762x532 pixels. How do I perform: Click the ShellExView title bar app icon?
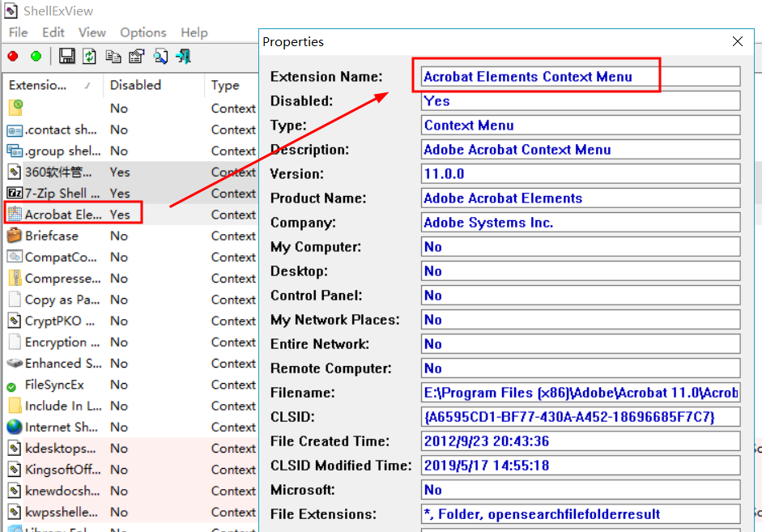click(x=11, y=11)
